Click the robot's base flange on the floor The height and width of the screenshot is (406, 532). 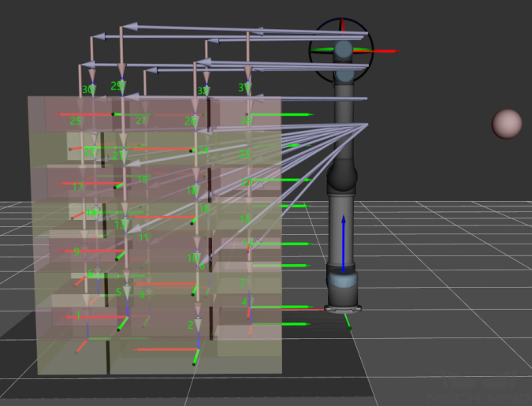pyautogui.click(x=344, y=308)
